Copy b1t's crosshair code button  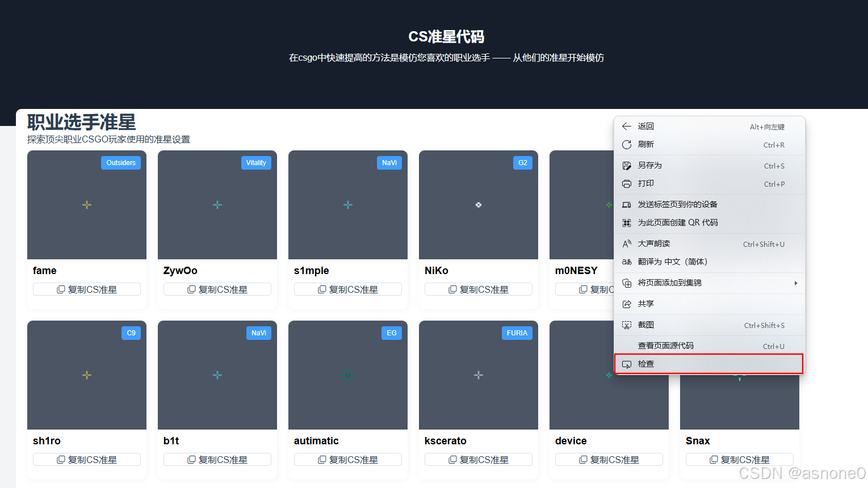pos(217,460)
